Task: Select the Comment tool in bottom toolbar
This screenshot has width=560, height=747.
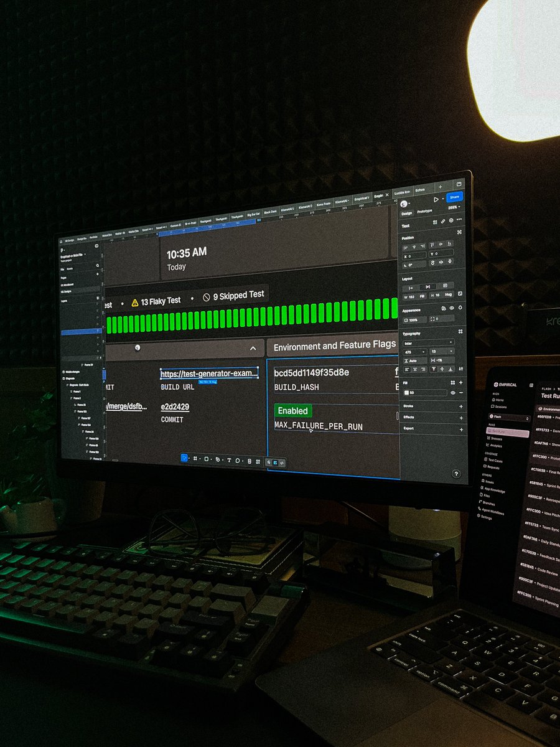Action: 238,461
